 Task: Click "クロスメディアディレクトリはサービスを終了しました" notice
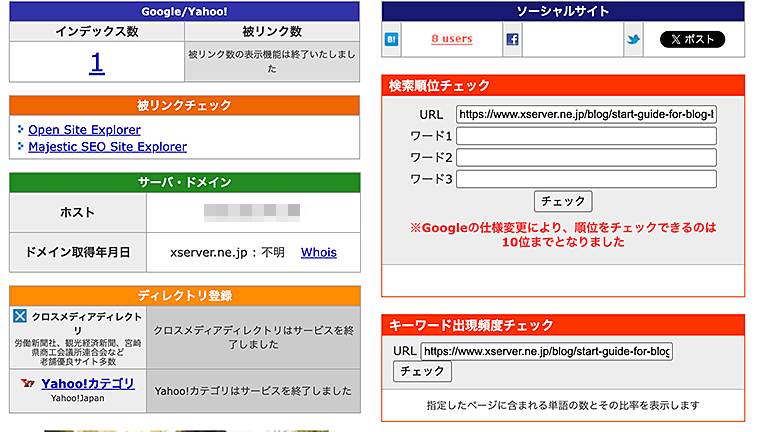pyautogui.click(x=253, y=337)
